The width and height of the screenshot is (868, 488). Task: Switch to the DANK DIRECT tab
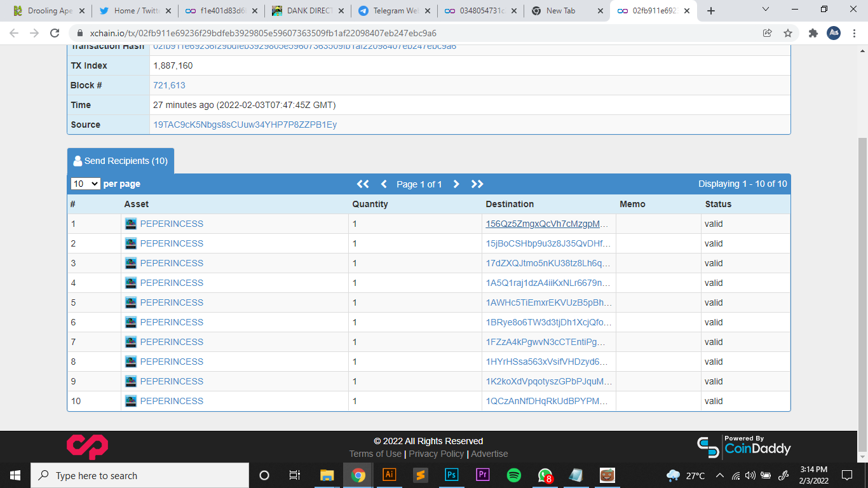(308, 11)
